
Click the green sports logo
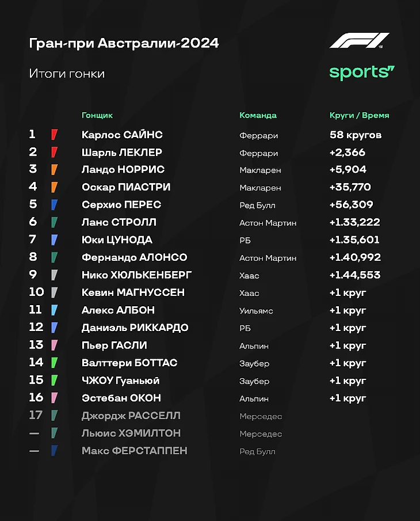pos(362,73)
